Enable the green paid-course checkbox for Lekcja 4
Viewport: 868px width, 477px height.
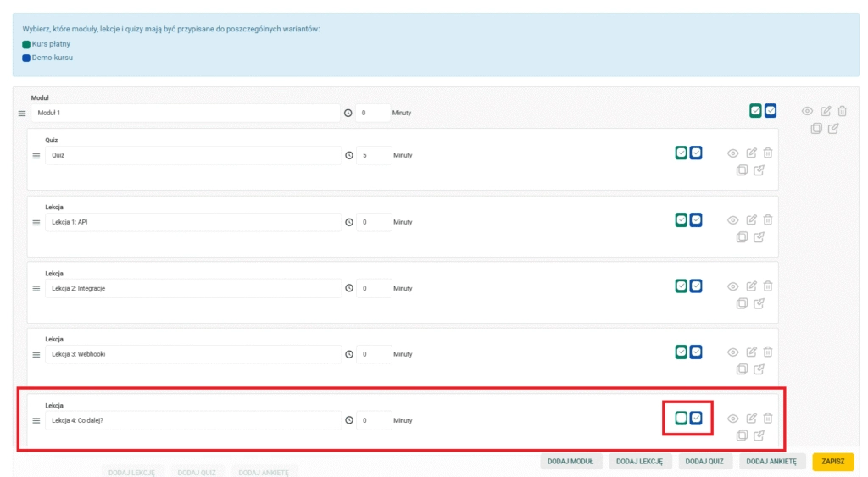click(681, 418)
